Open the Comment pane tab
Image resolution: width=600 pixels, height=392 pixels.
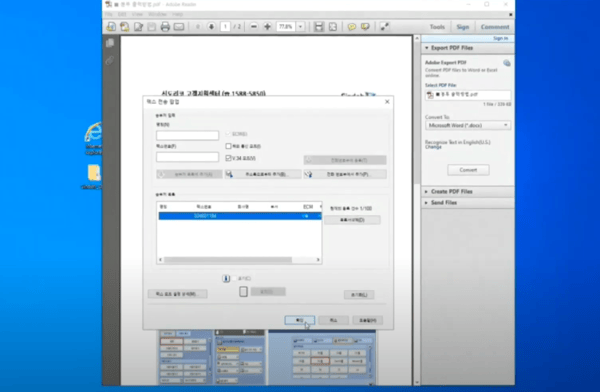pyautogui.click(x=495, y=27)
